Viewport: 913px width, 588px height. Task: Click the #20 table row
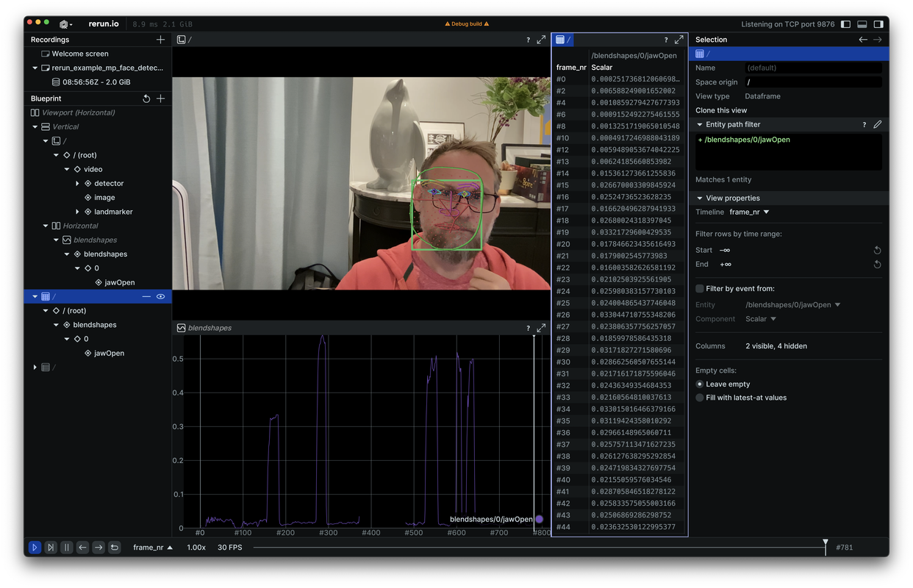point(619,244)
